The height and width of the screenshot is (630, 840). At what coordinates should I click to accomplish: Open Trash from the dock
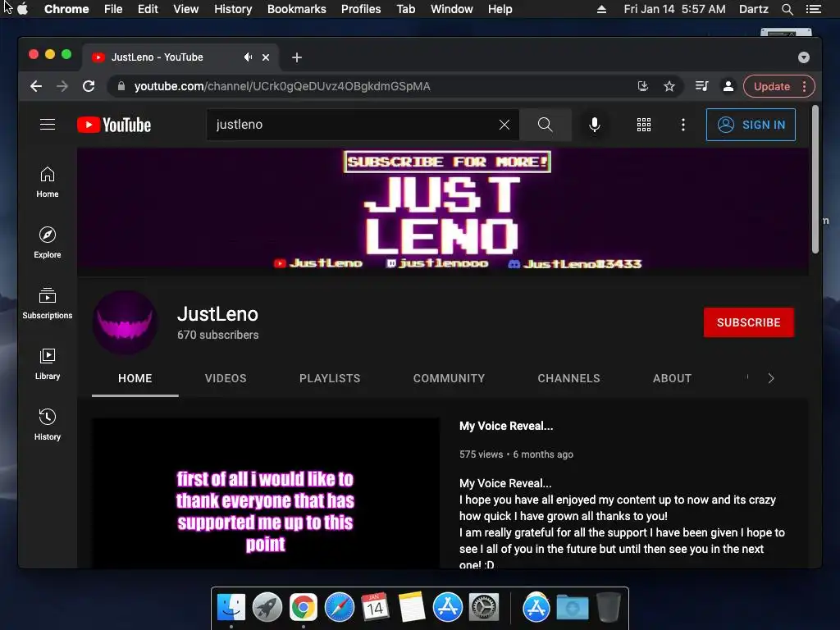609,607
